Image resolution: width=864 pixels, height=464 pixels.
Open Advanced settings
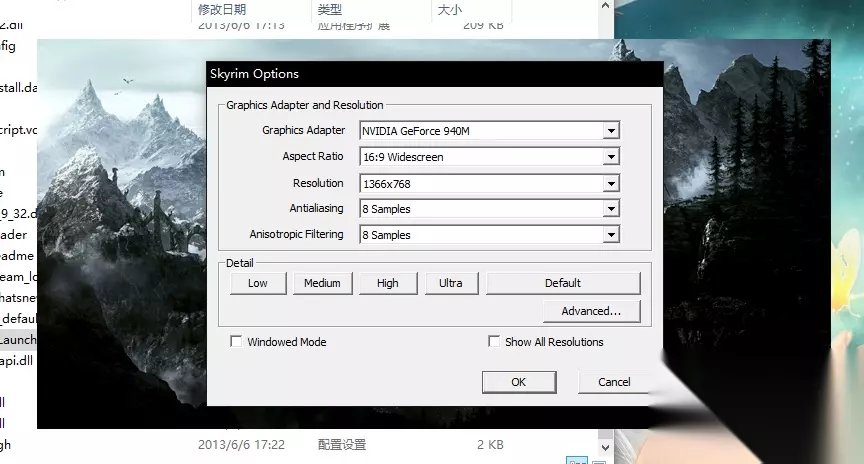[x=591, y=311]
